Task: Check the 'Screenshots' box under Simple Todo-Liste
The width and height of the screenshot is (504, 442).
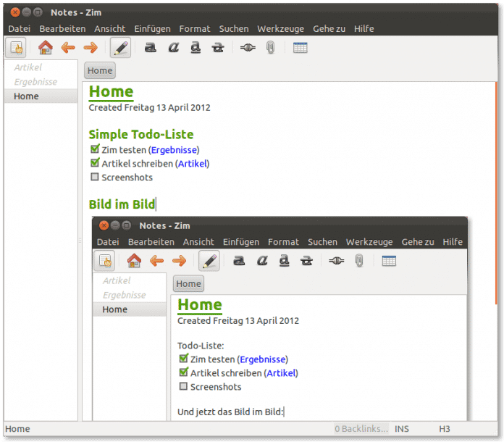Action: [94, 177]
